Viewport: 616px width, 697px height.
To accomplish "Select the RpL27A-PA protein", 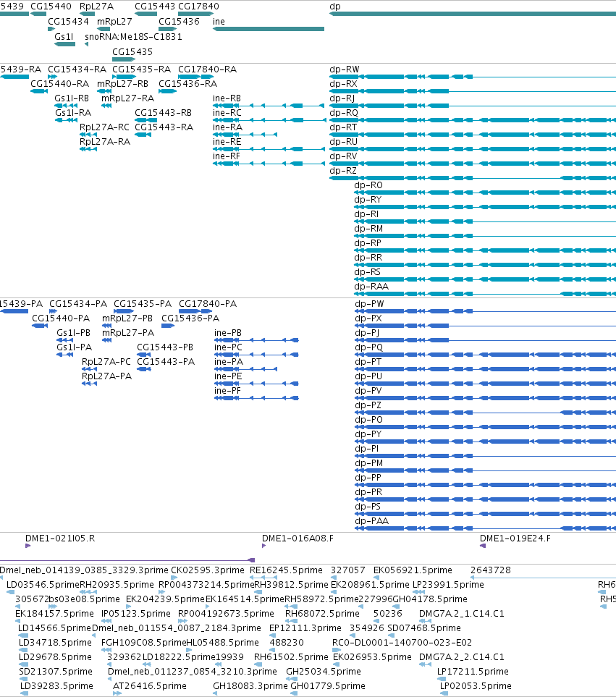I will pyautogui.click(x=89, y=384).
